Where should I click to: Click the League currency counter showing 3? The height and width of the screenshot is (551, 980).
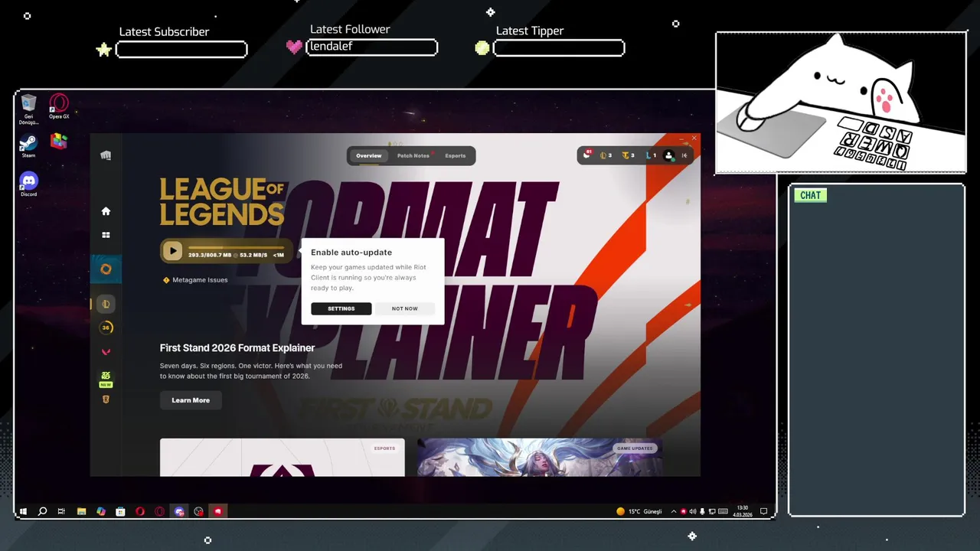[606, 155]
